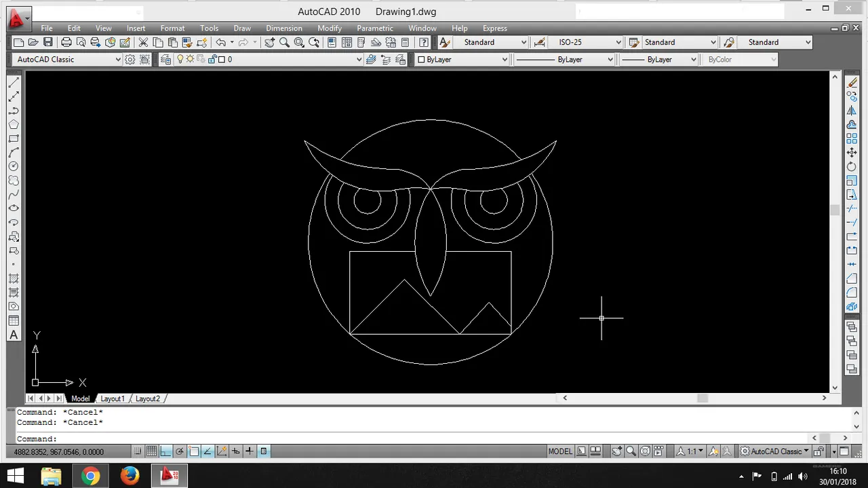The image size is (868, 488).
Task: Open the Dimension menu
Action: (284, 29)
